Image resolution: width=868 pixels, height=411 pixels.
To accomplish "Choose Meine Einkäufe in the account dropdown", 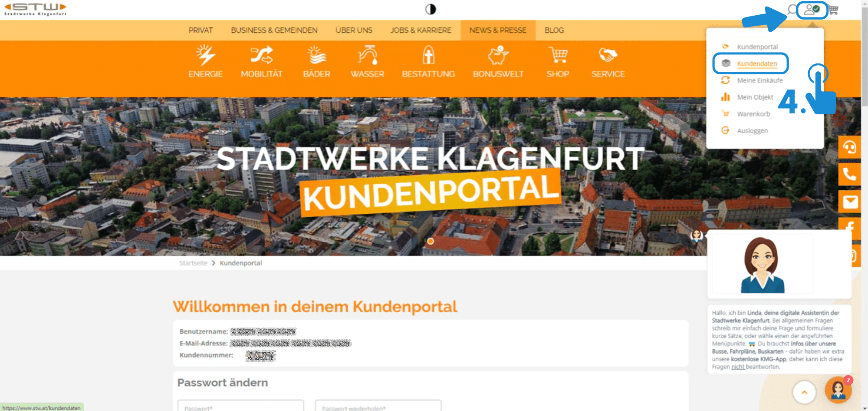I will click(x=760, y=80).
